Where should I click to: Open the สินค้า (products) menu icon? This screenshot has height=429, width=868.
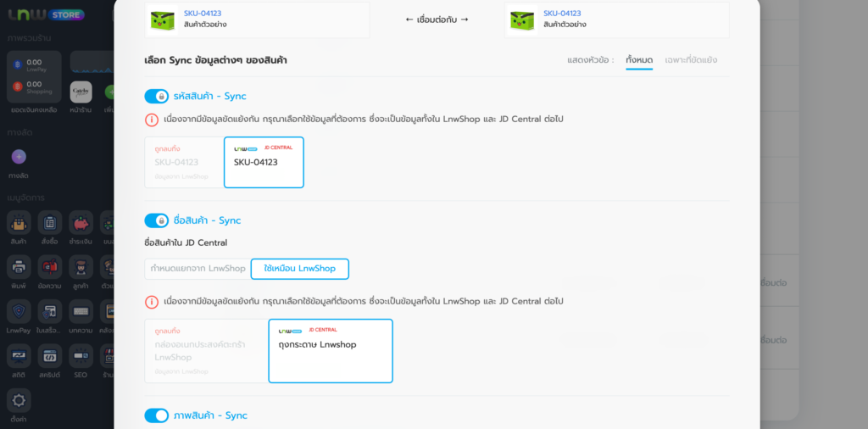click(19, 223)
